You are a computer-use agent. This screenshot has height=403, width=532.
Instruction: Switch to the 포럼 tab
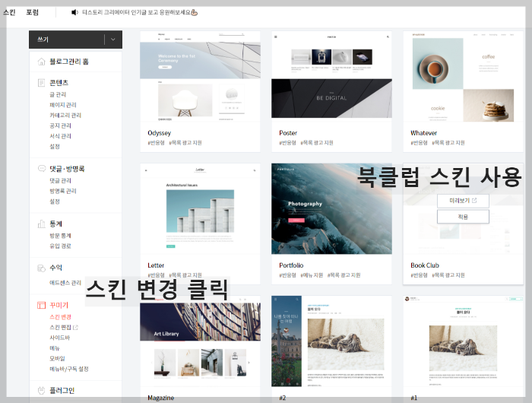tap(32, 13)
